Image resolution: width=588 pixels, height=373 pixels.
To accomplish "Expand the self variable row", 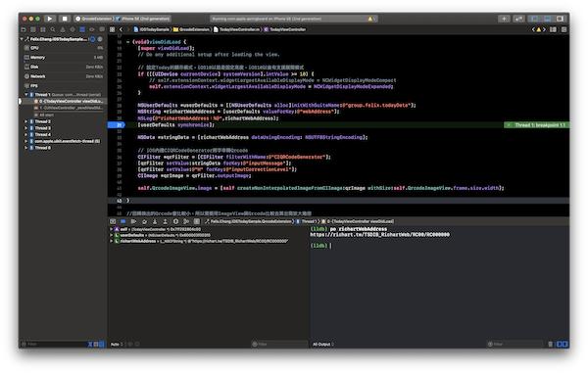I will 112,229.
